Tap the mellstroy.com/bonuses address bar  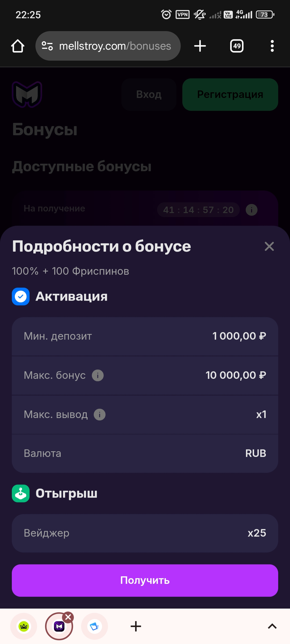pyautogui.click(x=115, y=46)
